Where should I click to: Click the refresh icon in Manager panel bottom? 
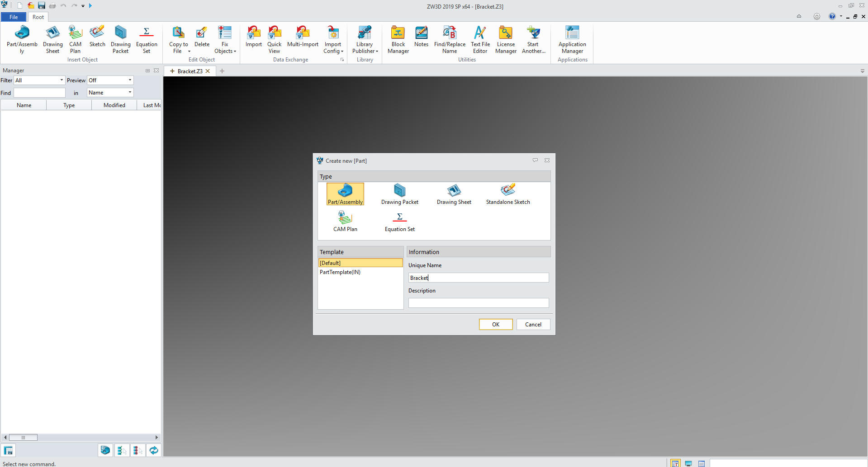point(154,450)
